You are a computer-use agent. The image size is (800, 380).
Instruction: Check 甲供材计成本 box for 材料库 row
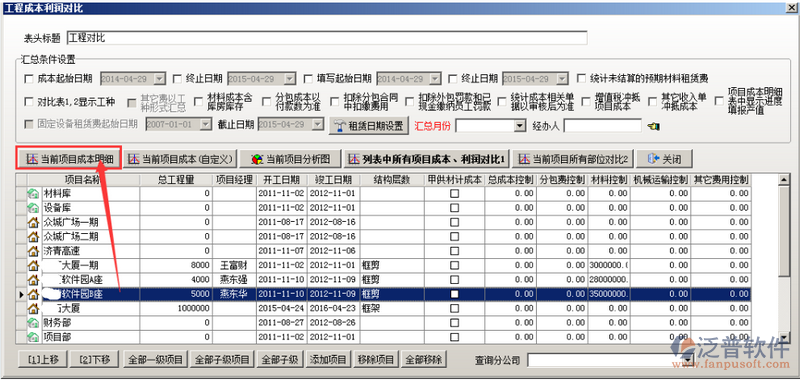(x=454, y=194)
